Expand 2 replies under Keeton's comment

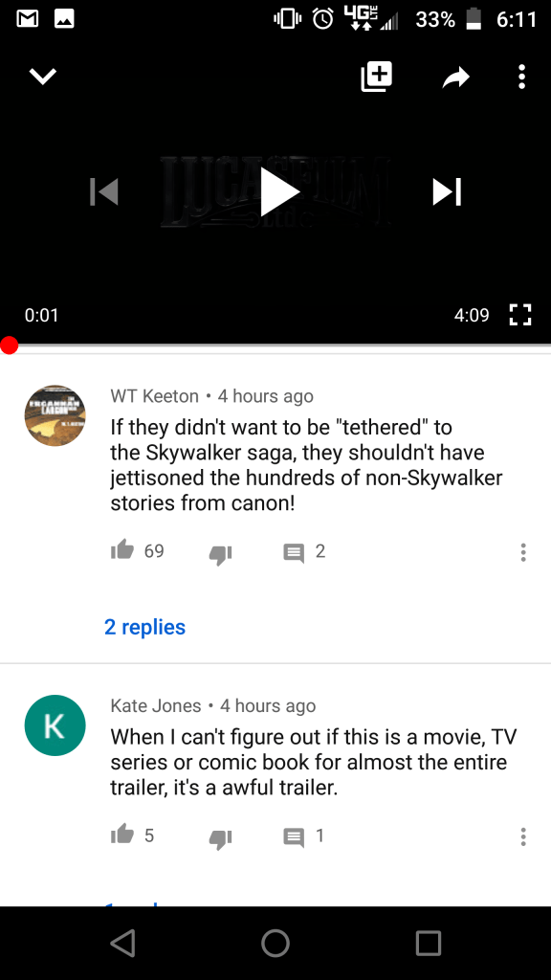coord(145,627)
